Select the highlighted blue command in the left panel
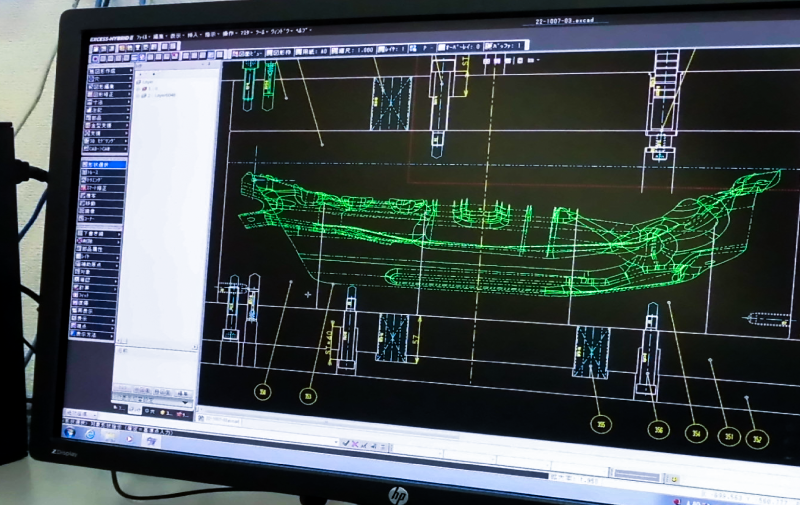The image size is (800, 505). (105, 163)
